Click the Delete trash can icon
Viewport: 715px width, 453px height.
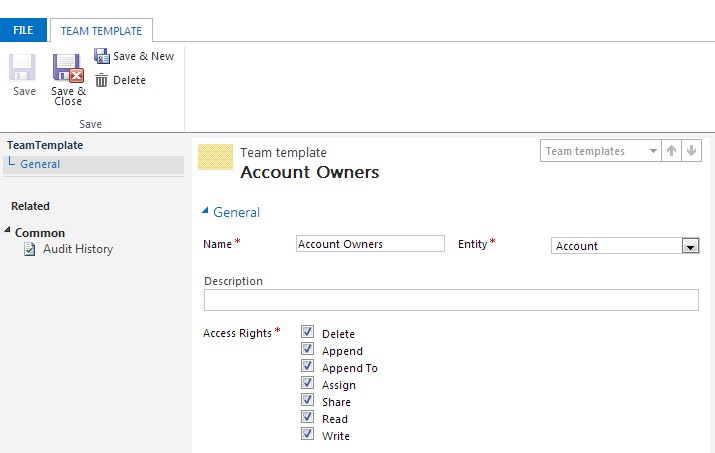pos(101,80)
